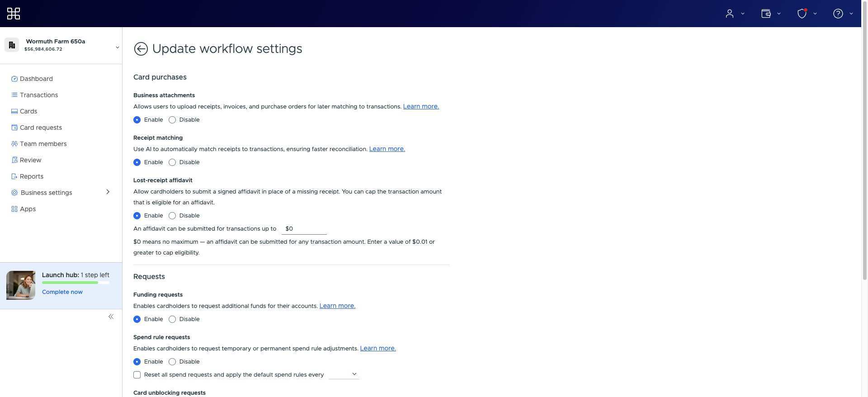Expand the shield dropdown chevron
Viewport: 868px width, 397px height.
click(815, 14)
